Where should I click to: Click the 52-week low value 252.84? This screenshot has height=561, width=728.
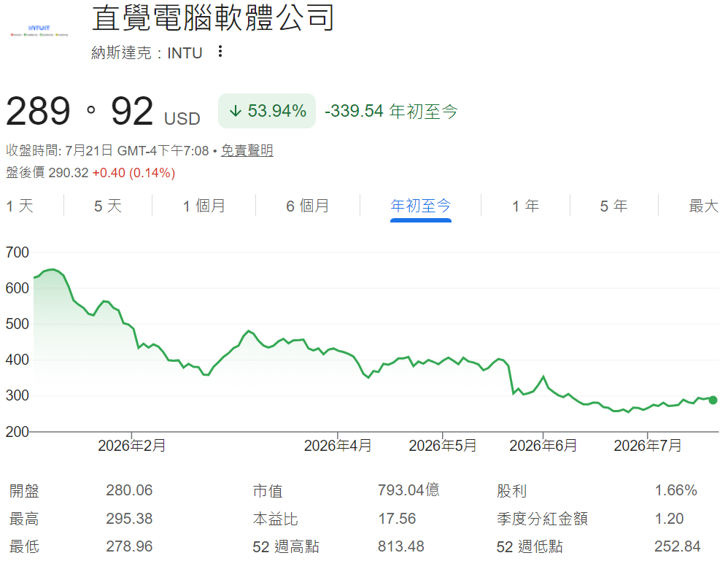coord(678,546)
